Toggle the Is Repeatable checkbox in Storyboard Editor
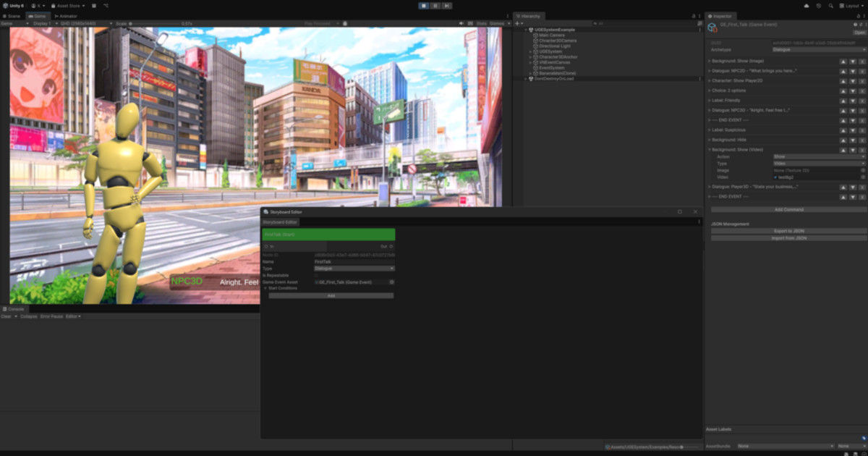The image size is (868, 456). click(x=316, y=276)
